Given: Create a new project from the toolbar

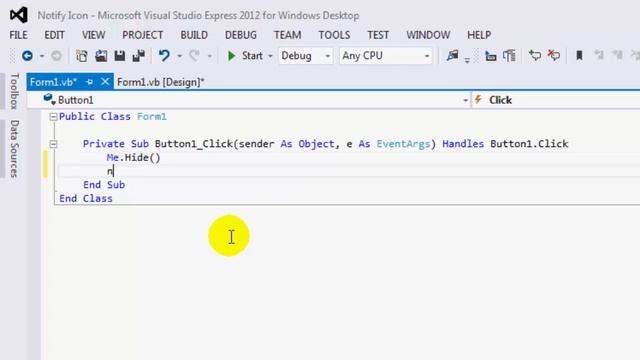Looking at the screenshot, I should pos(82,56).
